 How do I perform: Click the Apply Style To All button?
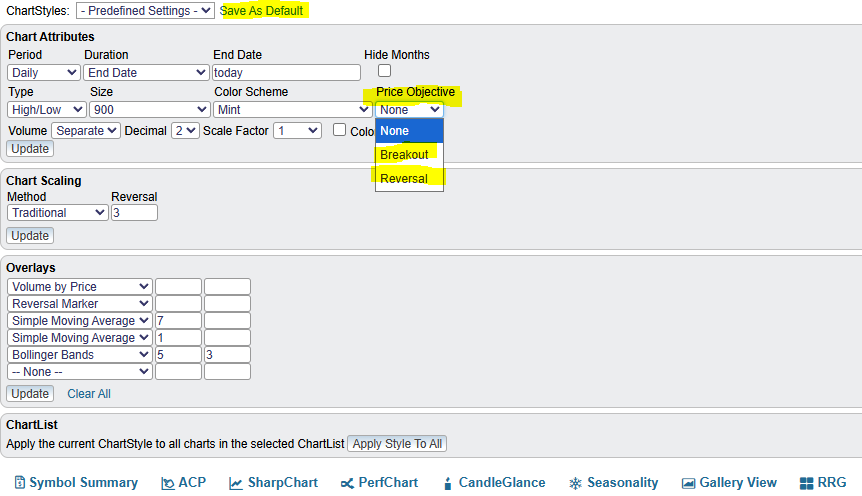click(x=397, y=444)
